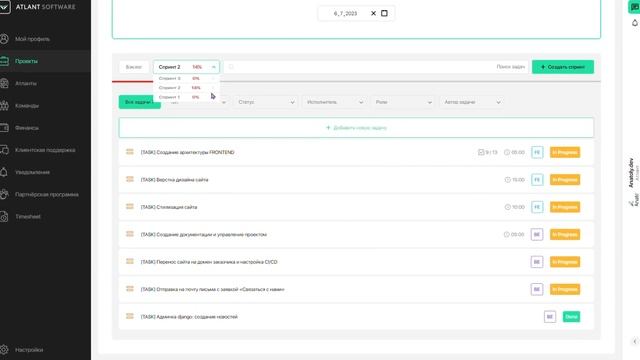The image size is (640, 360).
Task: Open Настройки via the gear icon
Action: 4,350
